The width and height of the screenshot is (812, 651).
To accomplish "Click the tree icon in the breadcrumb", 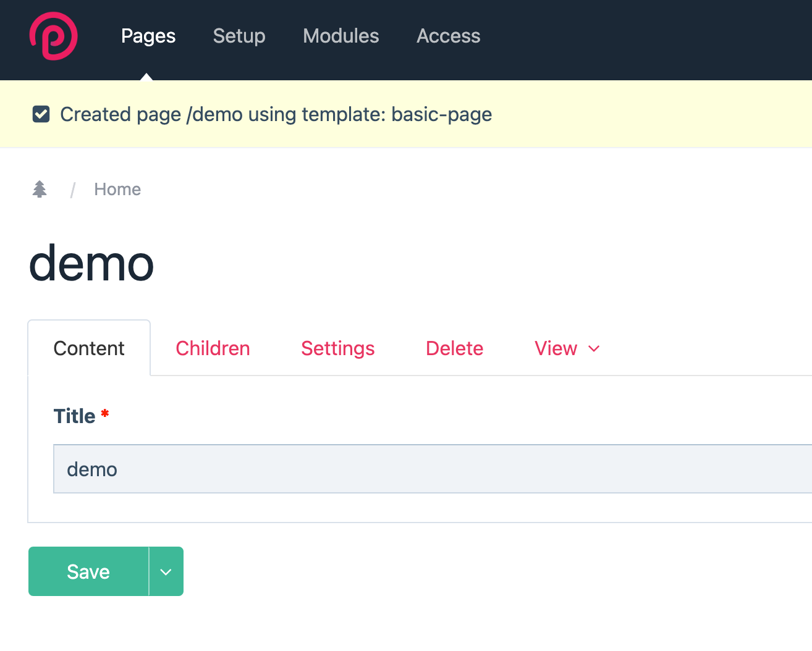I will tap(40, 189).
